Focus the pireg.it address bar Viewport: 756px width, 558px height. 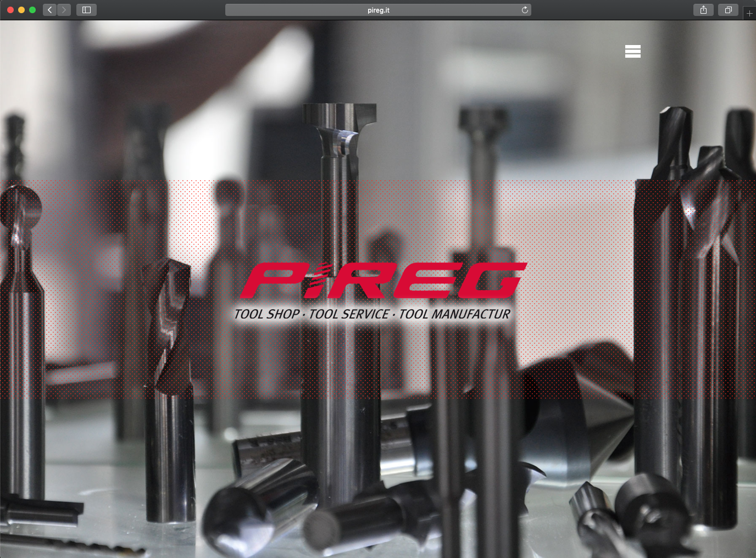pos(378,10)
